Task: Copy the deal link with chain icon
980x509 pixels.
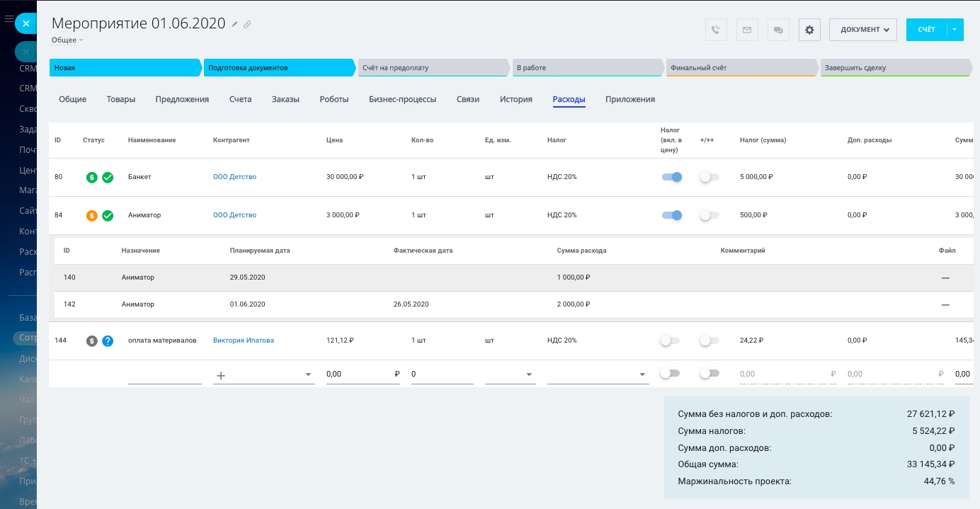Action: coord(247,24)
